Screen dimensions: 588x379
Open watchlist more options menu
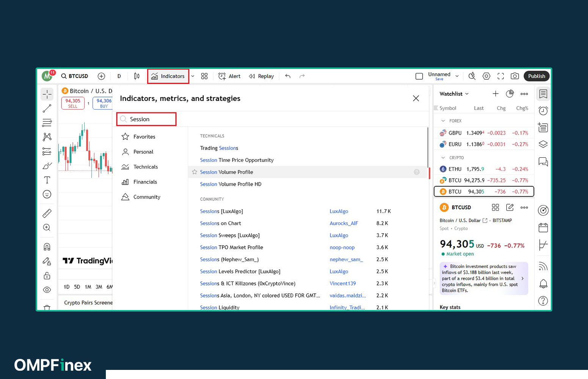point(524,94)
